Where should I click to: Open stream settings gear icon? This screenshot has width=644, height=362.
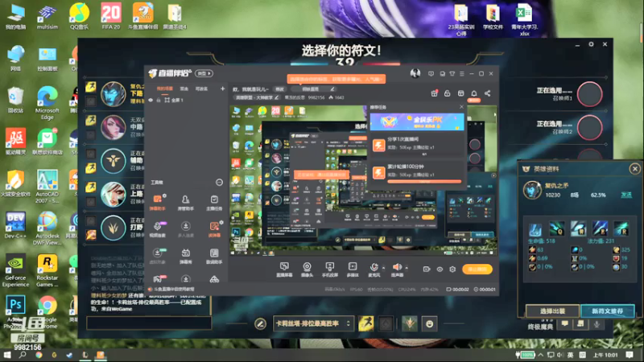click(x=452, y=269)
